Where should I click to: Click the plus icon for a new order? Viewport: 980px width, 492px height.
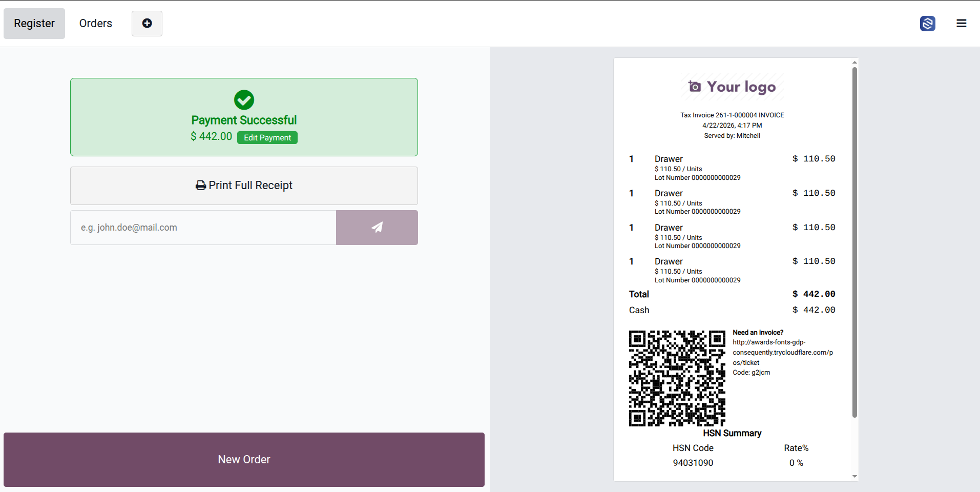(147, 24)
